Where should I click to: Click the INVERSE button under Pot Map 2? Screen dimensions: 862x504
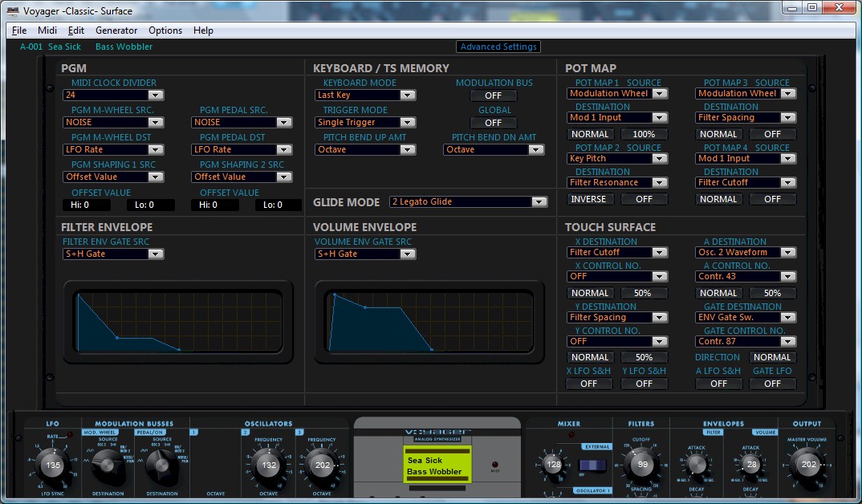(590, 199)
